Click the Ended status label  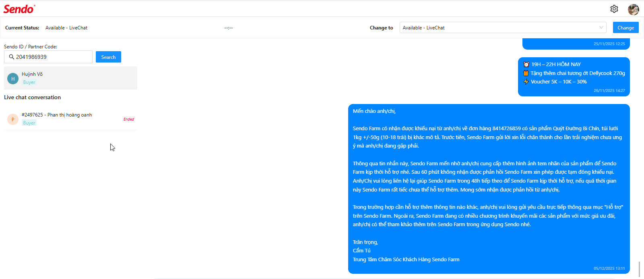(x=129, y=119)
